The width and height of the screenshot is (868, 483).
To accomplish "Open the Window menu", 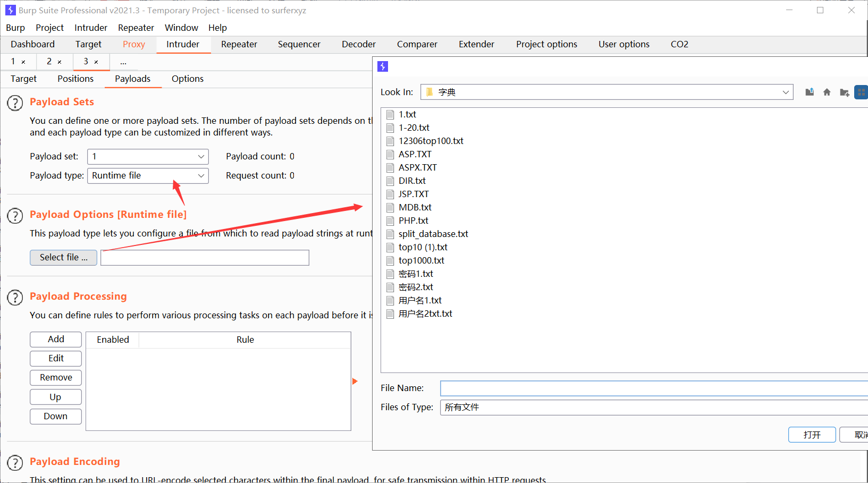I will click(181, 28).
